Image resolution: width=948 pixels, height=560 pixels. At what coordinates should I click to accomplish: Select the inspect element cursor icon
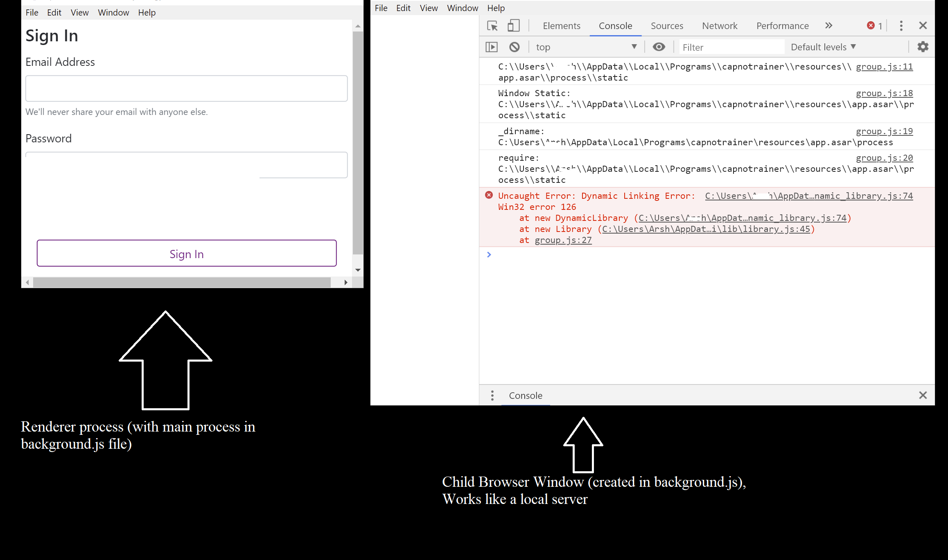point(492,25)
